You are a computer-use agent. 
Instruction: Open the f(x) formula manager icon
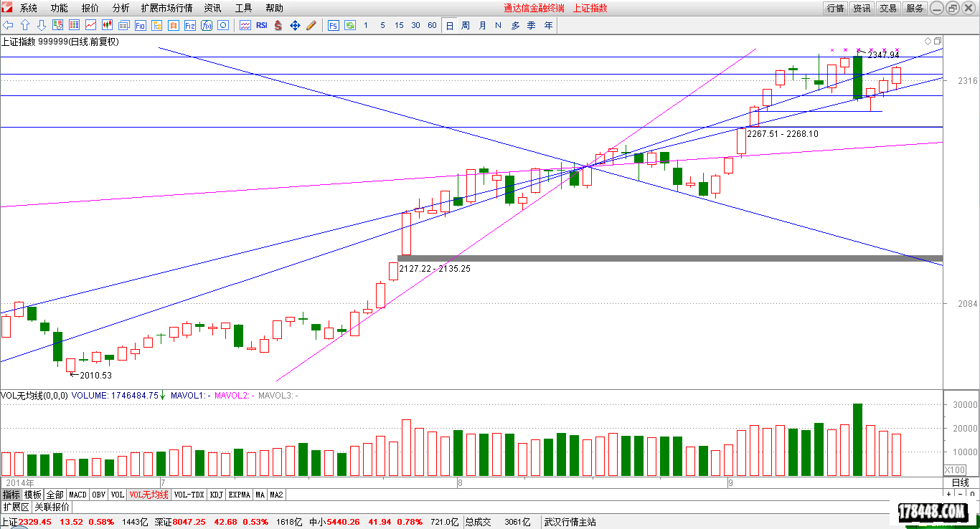206,25
